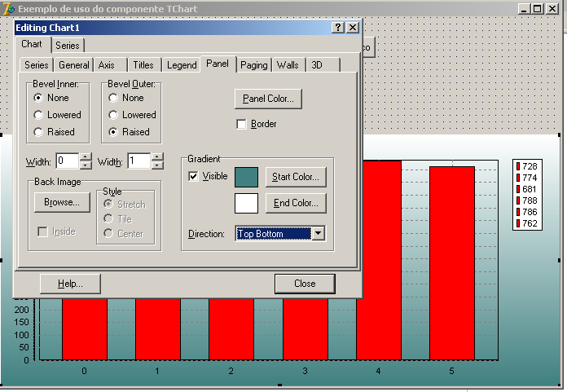567x392 pixels.
Task: Click legend entry 786 in chart
Action: coord(527,212)
